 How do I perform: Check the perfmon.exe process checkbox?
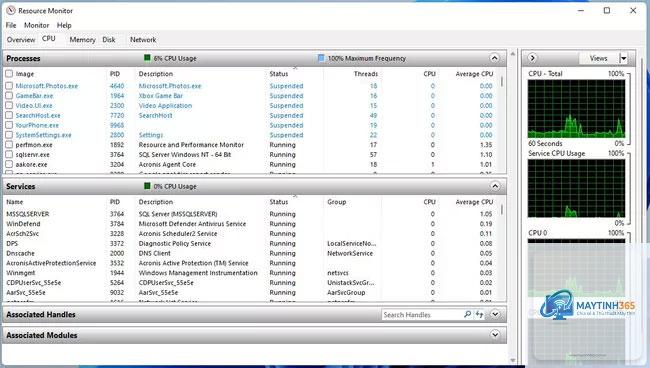coord(9,145)
